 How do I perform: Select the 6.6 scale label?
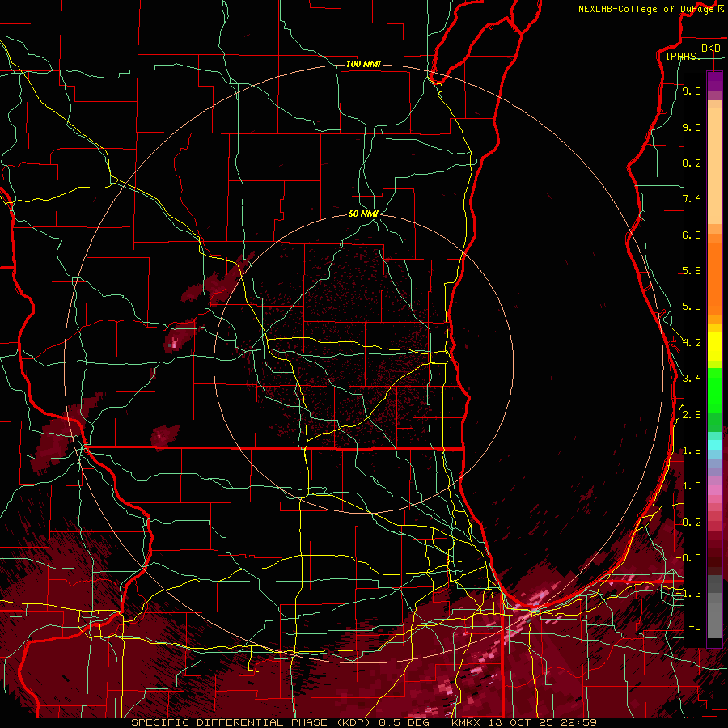pos(692,235)
